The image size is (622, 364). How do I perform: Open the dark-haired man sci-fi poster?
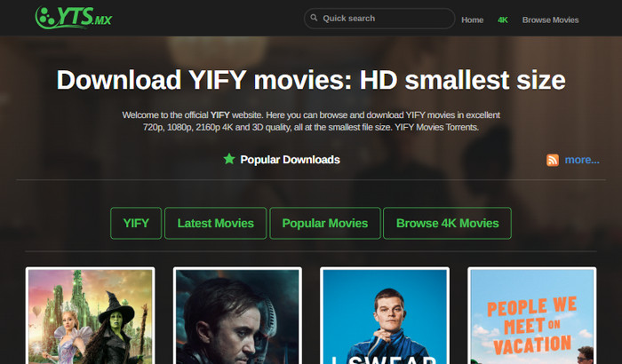tap(237, 316)
